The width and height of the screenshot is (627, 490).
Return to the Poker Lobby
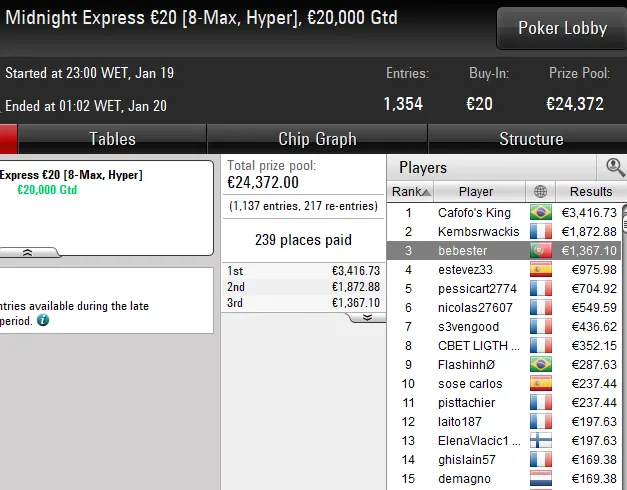(562, 28)
